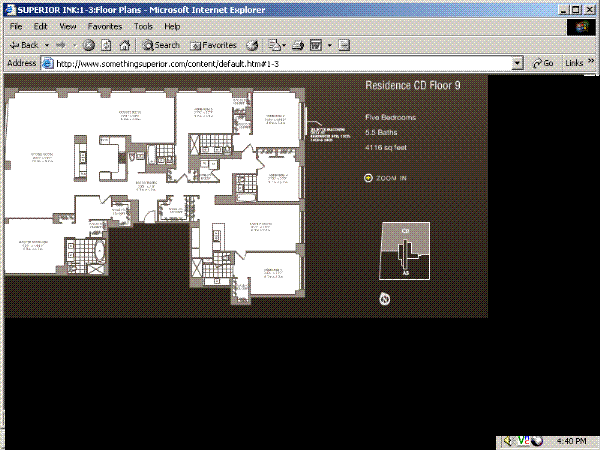Open the File menu

point(16,26)
